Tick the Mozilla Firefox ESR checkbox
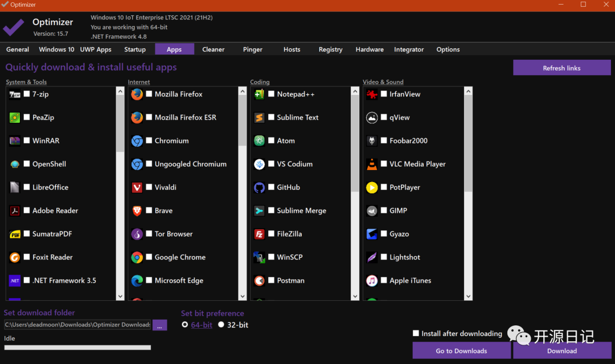This screenshot has width=615, height=364. (x=149, y=117)
